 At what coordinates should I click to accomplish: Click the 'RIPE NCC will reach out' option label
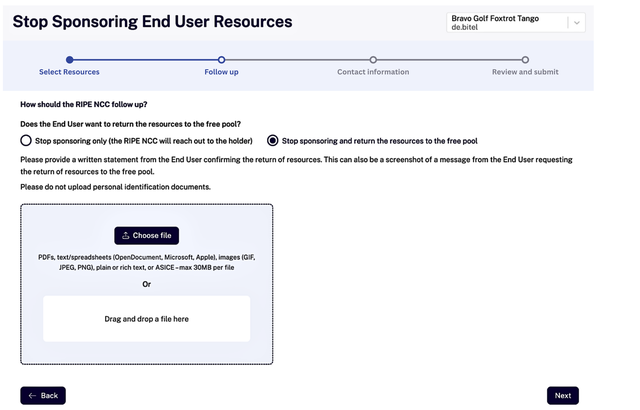click(144, 141)
